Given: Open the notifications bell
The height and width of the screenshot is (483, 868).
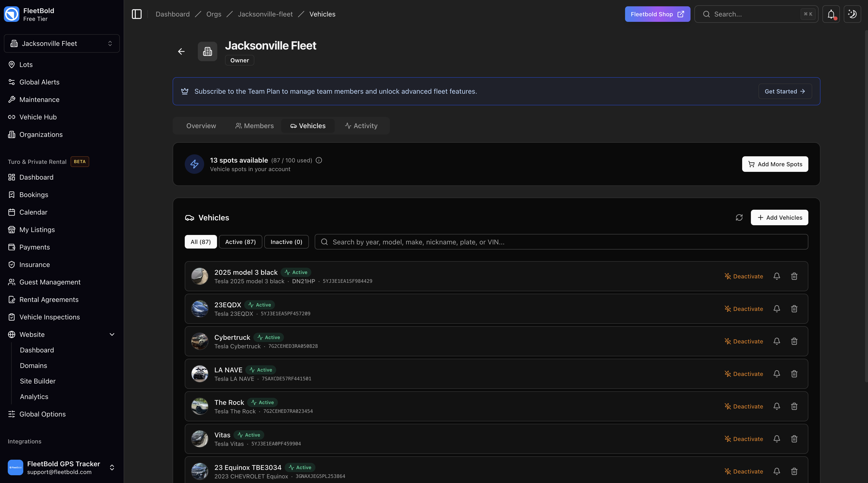Looking at the screenshot, I should [831, 14].
